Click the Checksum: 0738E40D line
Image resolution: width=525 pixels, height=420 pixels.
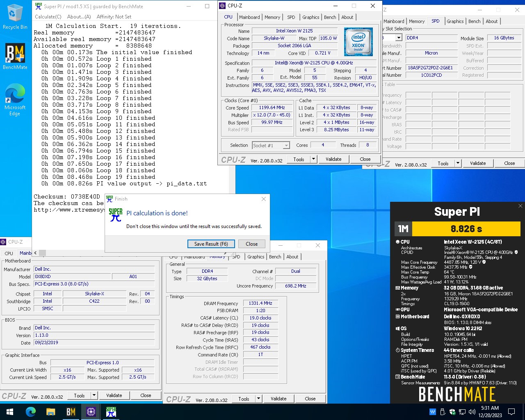click(67, 196)
